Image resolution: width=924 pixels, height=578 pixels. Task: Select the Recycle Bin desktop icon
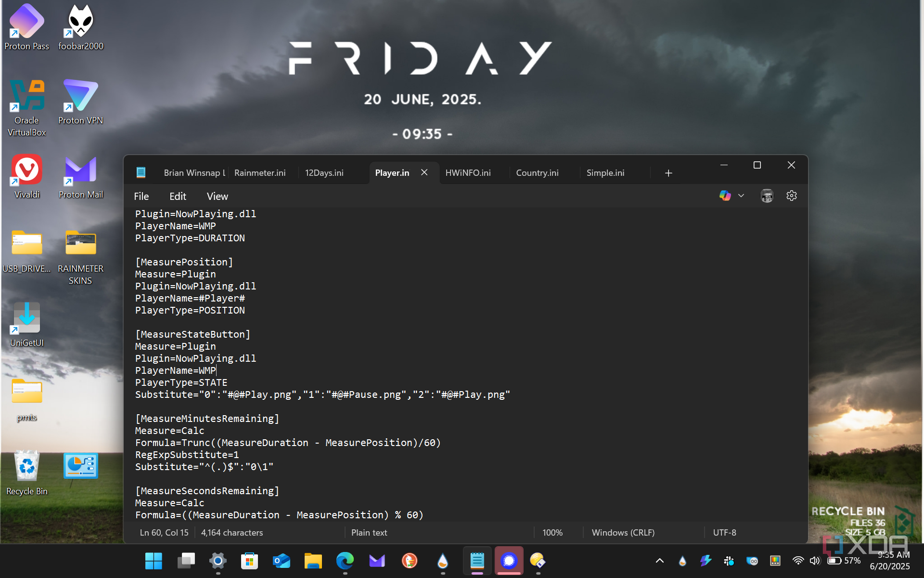[x=27, y=473]
